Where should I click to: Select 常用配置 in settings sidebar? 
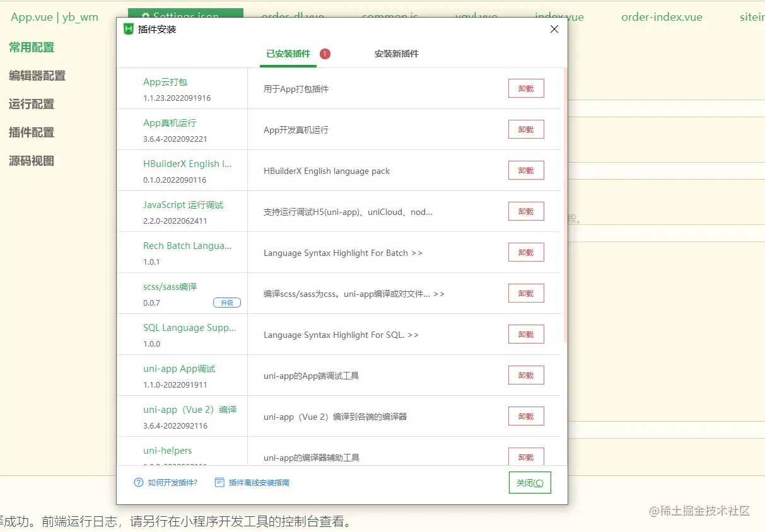tap(32, 47)
